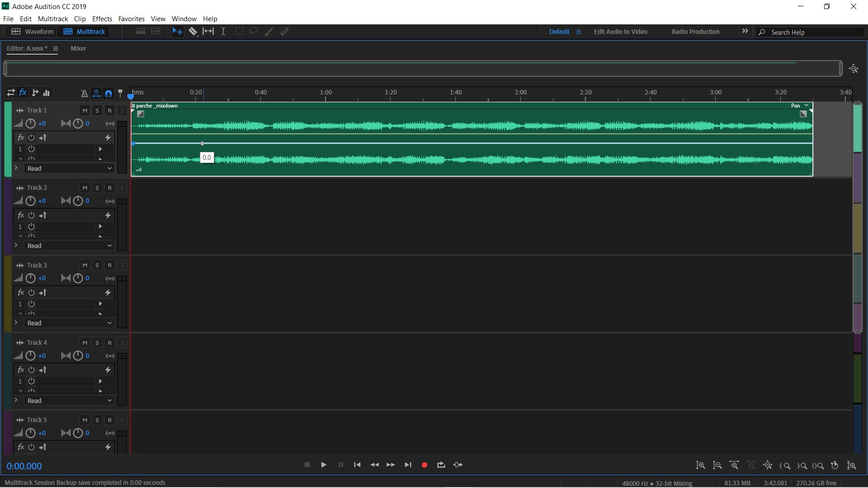Open the Effects menu
Screen dimensions: 868x488
point(102,19)
